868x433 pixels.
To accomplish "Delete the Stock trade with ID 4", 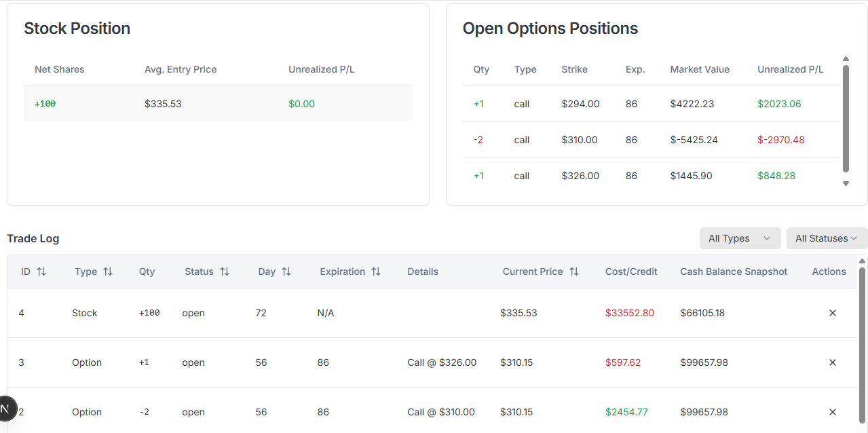I will (833, 313).
